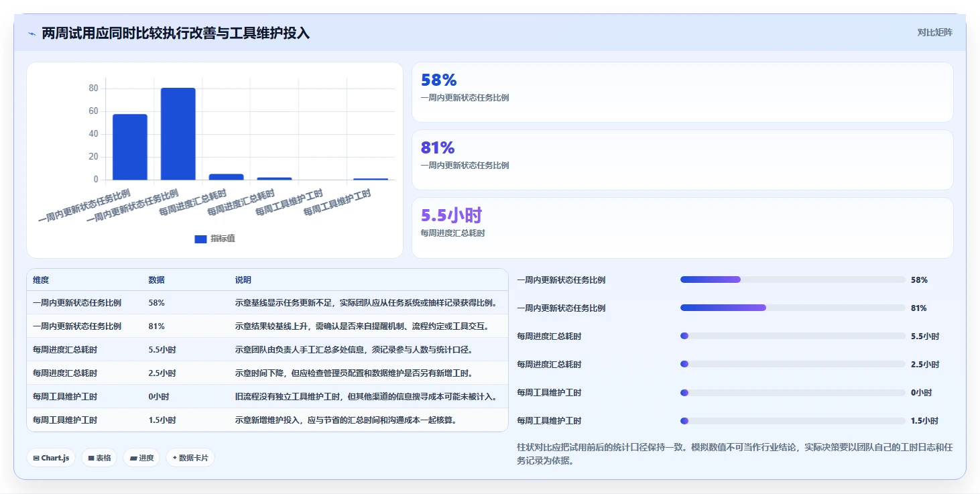Click description starting 示意结果较基线上升
This screenshot has height=494, width=980.
click(x=362, y=326)
